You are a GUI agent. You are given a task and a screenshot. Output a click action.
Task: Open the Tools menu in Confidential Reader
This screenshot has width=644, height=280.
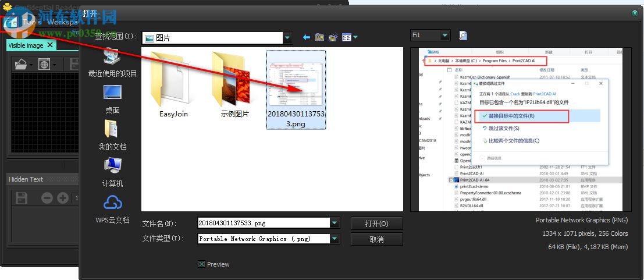(x=31, y=22)
